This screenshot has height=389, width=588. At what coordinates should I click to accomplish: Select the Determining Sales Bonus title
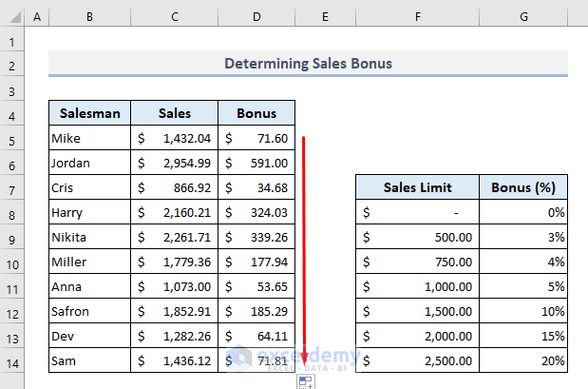click(308, 64)
